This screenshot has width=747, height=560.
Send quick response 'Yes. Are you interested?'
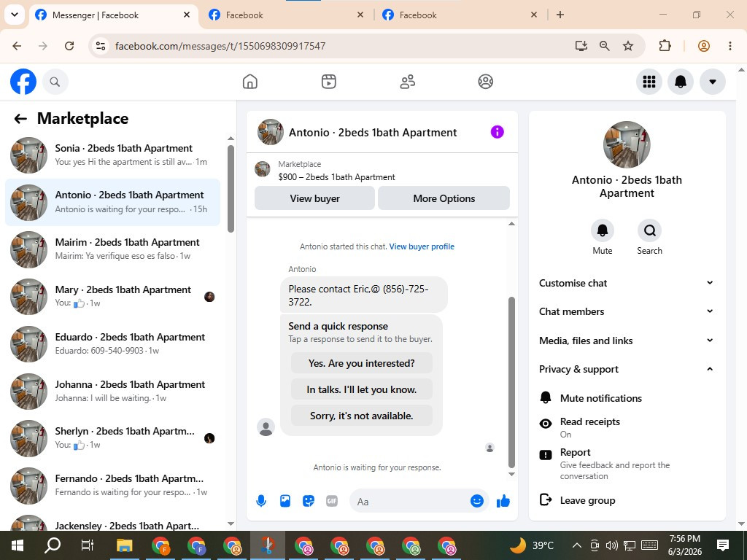point(362,363)
